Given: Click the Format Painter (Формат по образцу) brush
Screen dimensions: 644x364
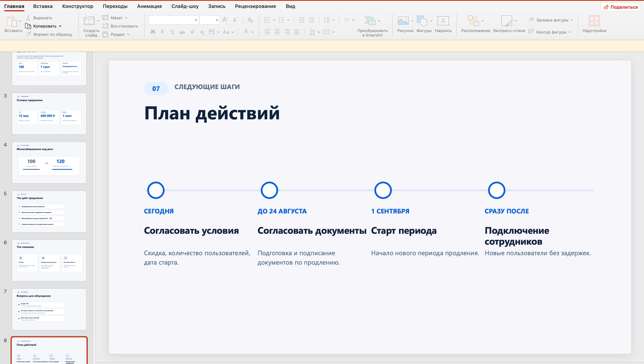Looking at the screenshot, I should tap(28, 34).
